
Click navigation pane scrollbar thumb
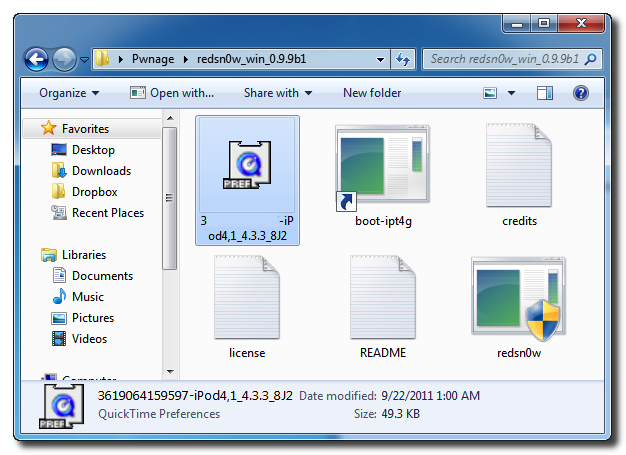(x=170, y=198)
